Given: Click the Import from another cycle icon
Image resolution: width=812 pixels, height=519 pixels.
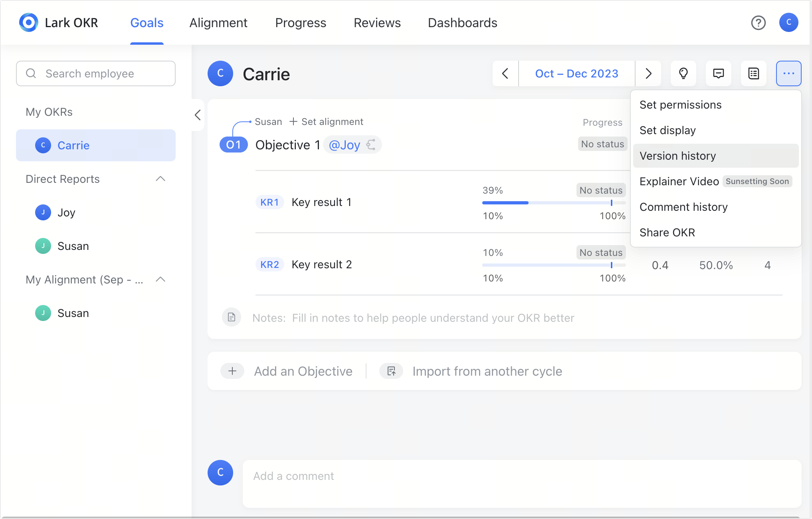Looking at the screenshot, I should tap(391, 371).
